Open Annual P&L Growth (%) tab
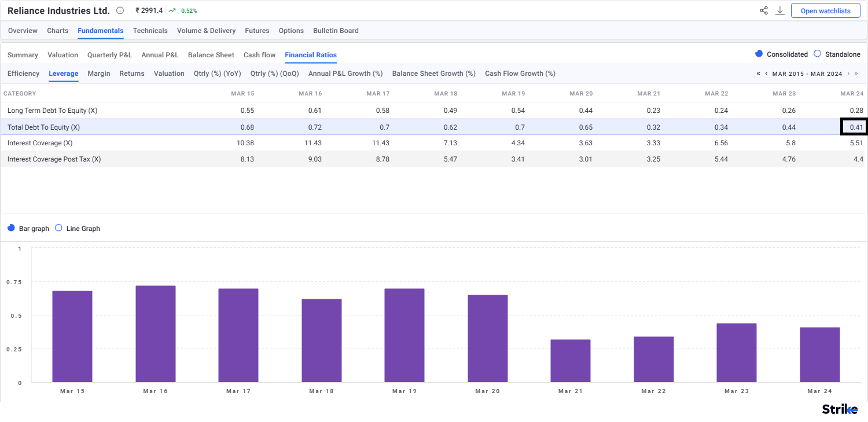The image size is (868, 422). coord(345,74)
